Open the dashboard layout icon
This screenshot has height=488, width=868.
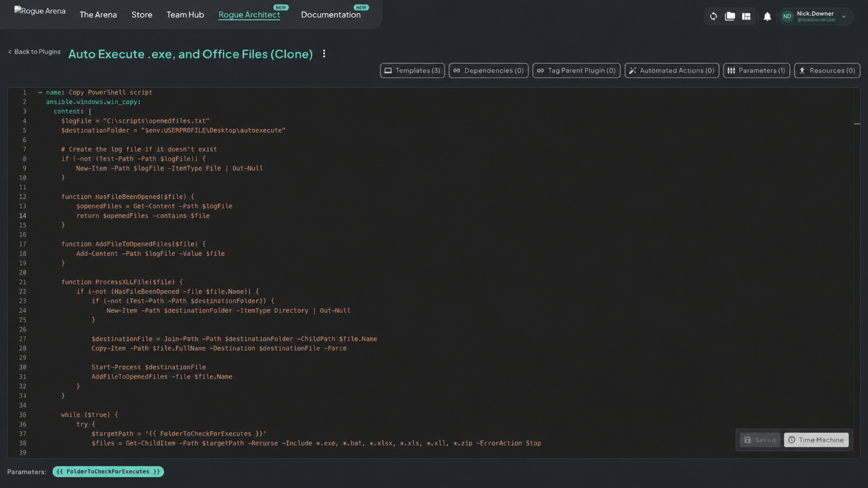[746, 16]
